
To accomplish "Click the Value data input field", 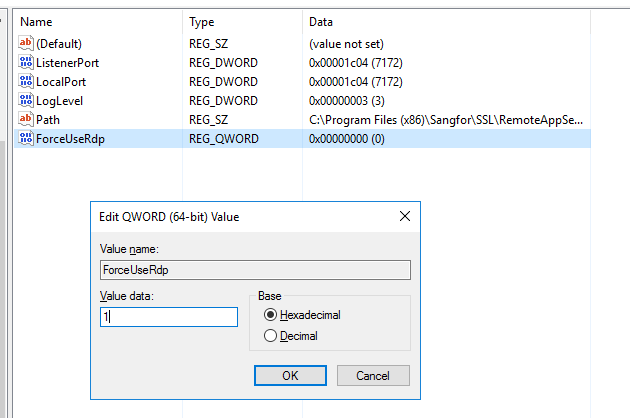I will [x=168, y=317].
